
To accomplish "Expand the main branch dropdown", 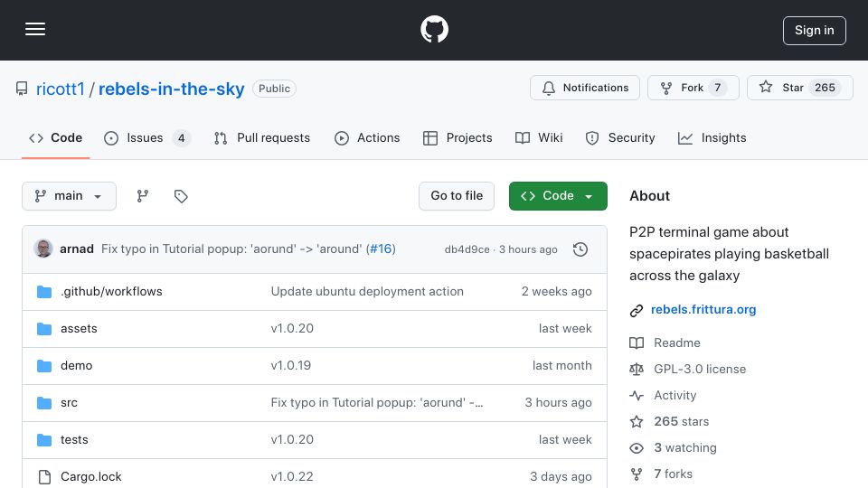I will coord(70,196).
